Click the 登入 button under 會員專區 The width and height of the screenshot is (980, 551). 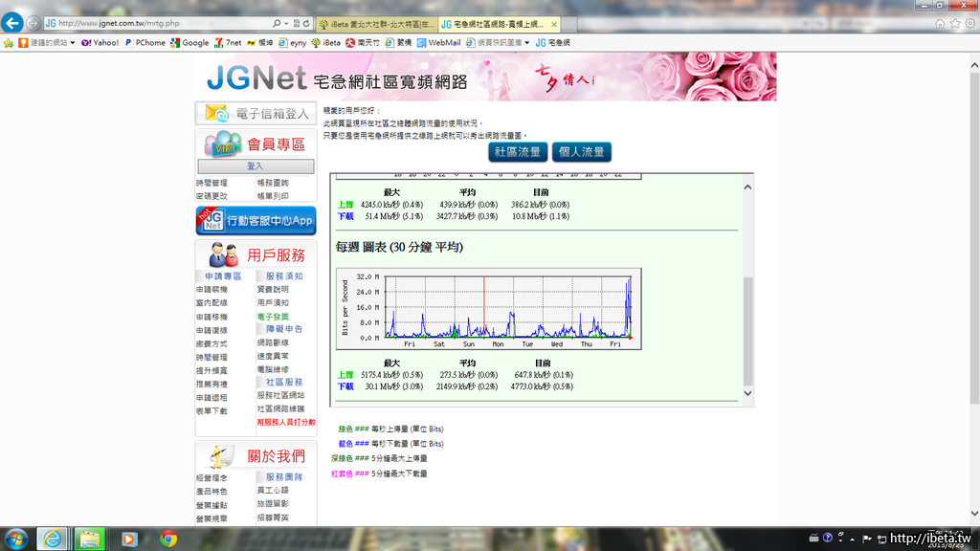[255, 166]
